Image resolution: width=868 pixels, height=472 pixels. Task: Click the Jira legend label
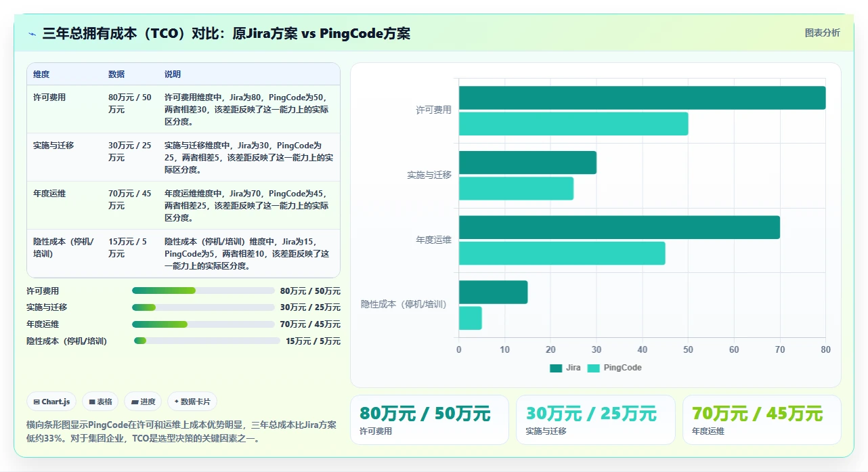pos(573,368)
